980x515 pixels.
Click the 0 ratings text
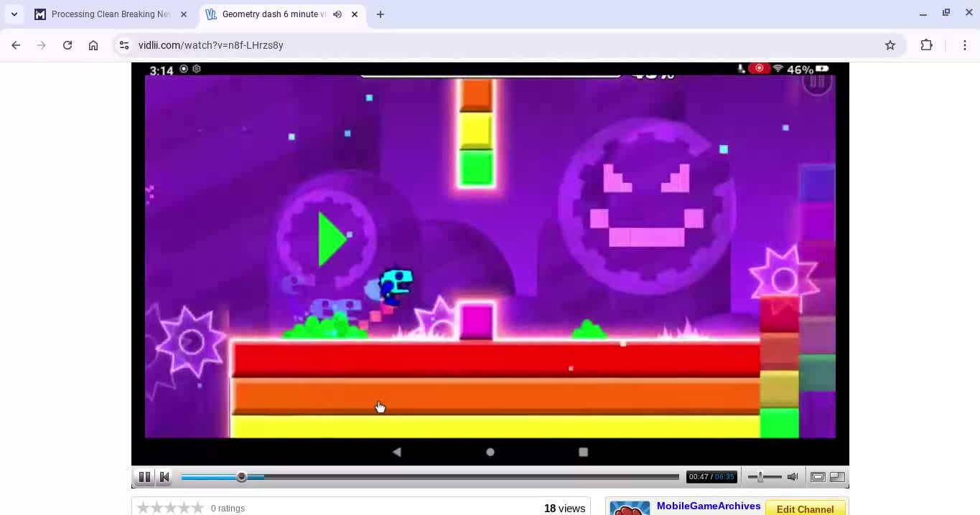[228, 509]
